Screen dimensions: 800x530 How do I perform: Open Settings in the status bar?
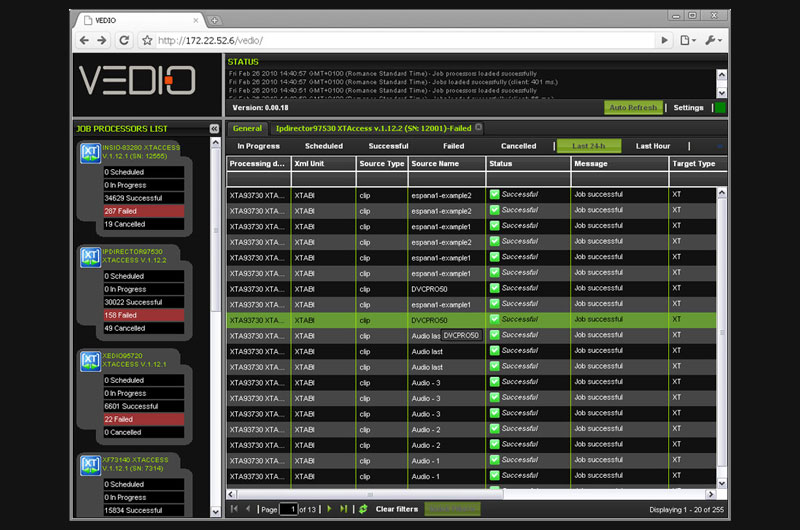pos(688,108)
